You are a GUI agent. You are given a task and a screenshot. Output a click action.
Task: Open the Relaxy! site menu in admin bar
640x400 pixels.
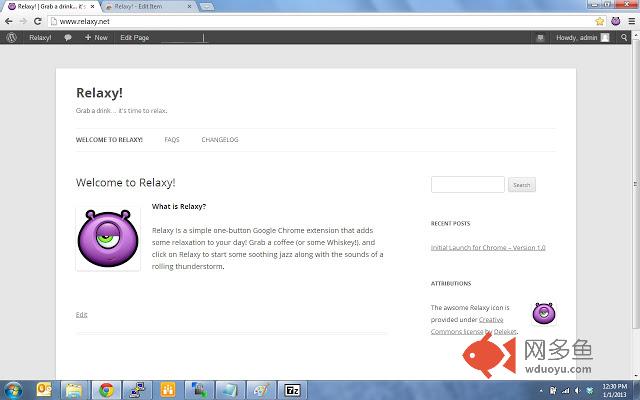point(40,38)
